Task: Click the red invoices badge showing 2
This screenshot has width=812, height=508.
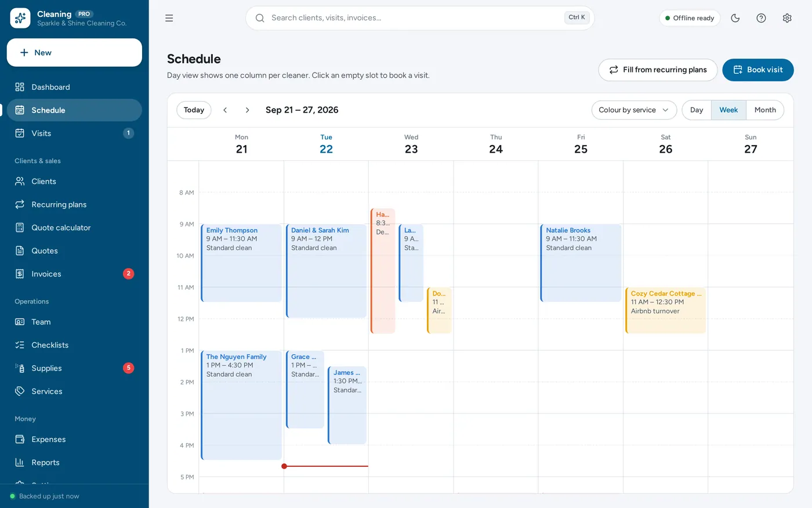Action: point(129,273)
